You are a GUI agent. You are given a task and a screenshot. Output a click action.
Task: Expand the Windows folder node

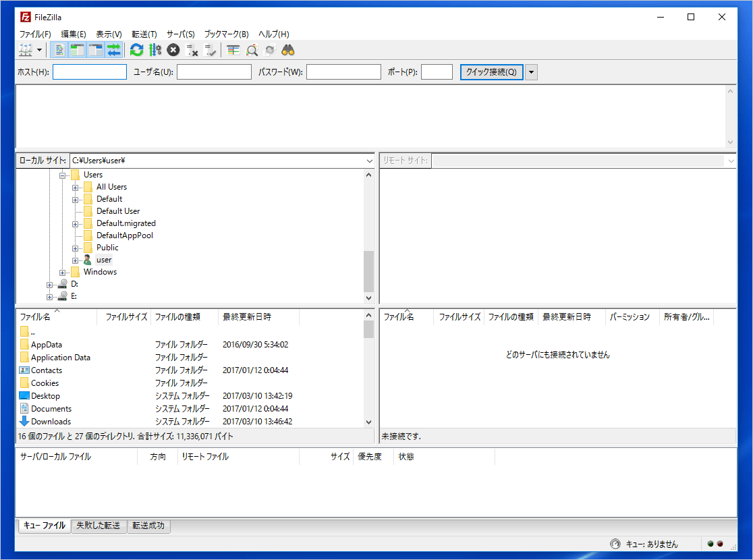[63, 273]
